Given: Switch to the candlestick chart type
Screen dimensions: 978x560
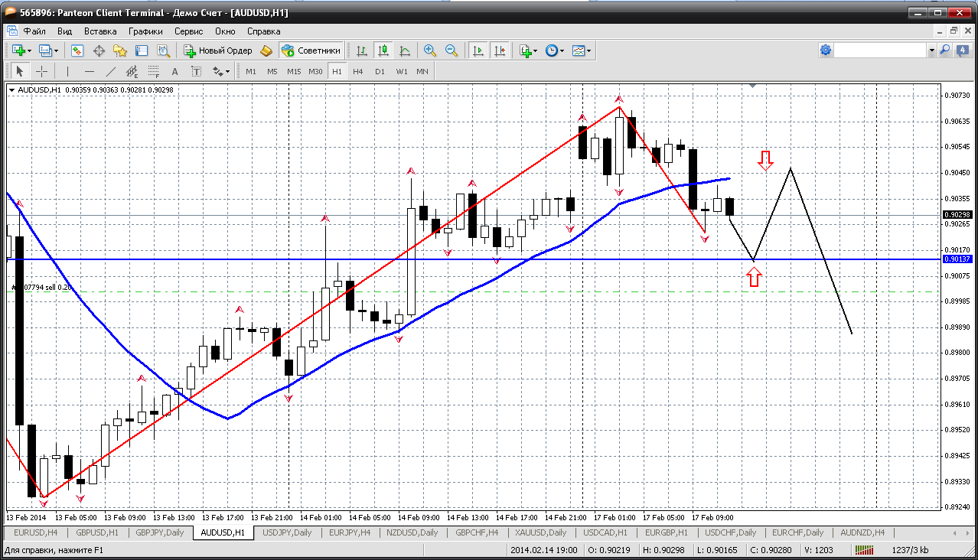Looking at the screenshot, I should pyautogui.click(x=383, y=50).
